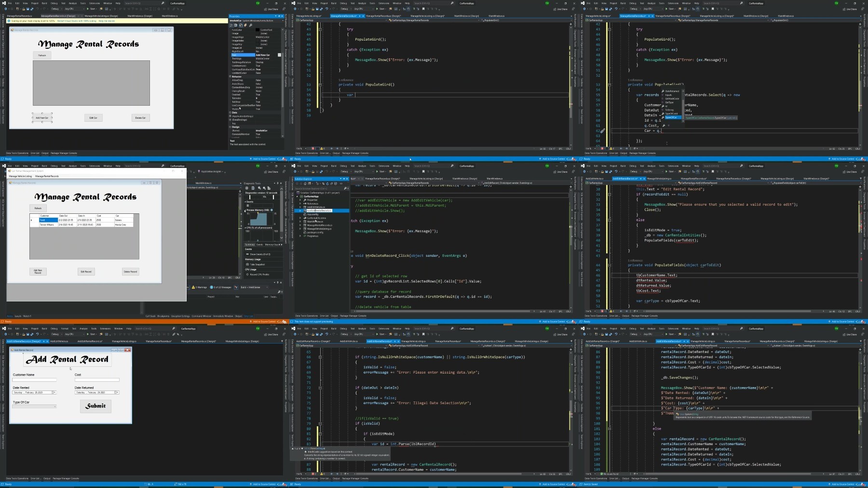868x488 pixels.
Task: Open the Manage Vehicle Listing menu
Action: click(x=21, y=176)
